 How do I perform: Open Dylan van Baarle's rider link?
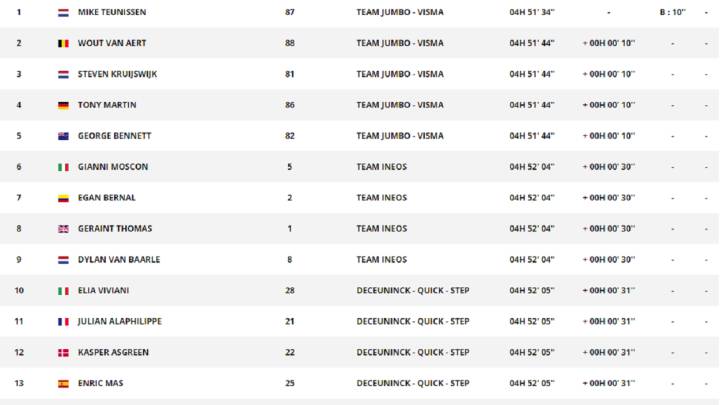point(119,259)
